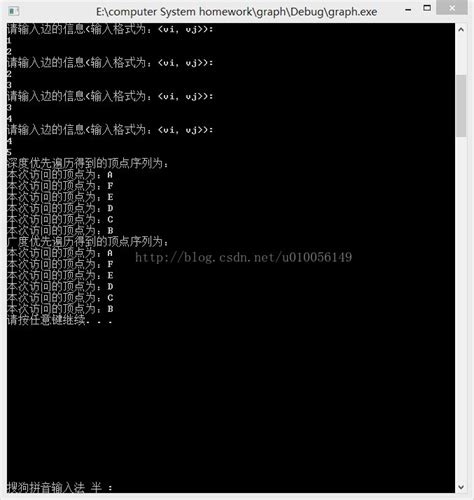Click the 广度优先遍历得到的顶点序列为 heading line

(88, 242)
